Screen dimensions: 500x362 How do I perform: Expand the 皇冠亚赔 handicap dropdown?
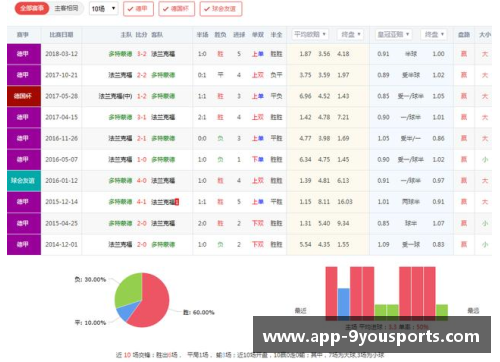[393, 34]
